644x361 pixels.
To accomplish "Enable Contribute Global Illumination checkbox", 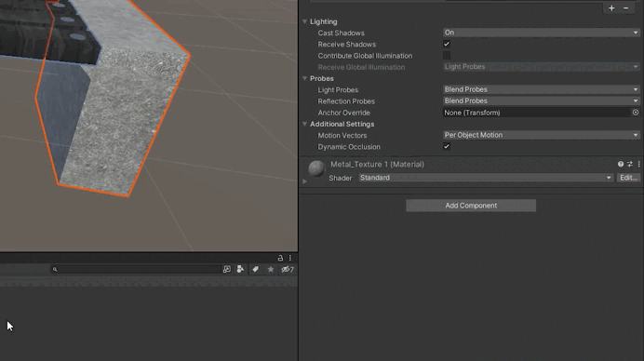I will point(447,55).
